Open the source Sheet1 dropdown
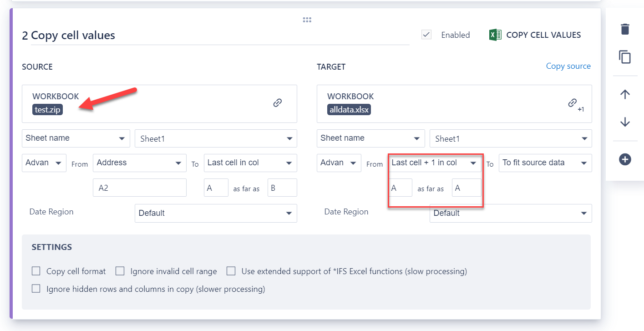The image size is (644, 331). 216,139
